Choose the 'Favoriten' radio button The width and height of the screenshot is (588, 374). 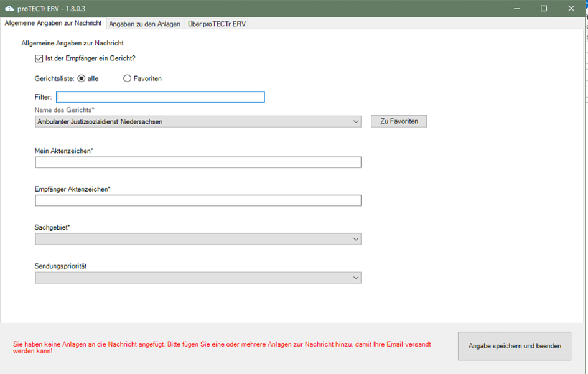point(128,78)
